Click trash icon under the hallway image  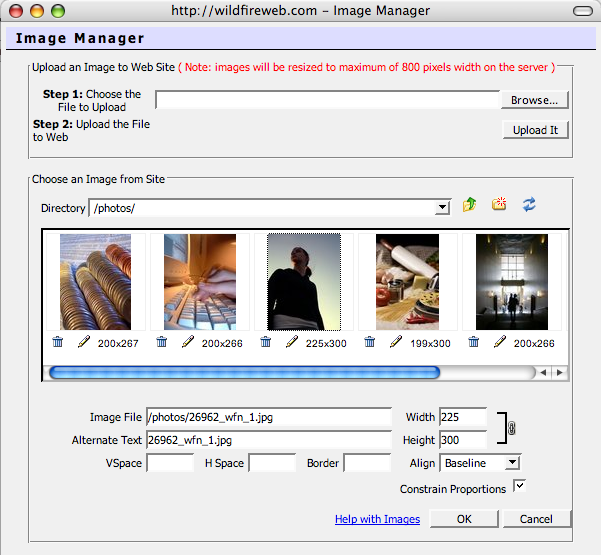474,342
